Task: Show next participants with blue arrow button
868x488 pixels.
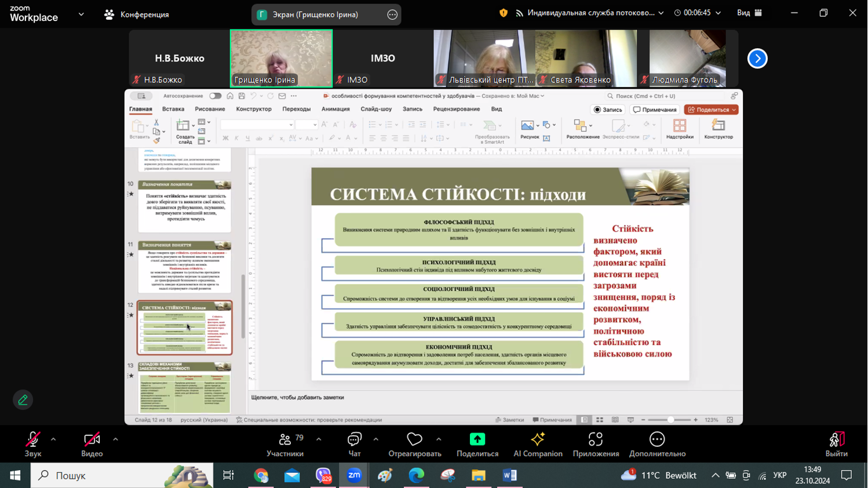Action: point(757,59)
